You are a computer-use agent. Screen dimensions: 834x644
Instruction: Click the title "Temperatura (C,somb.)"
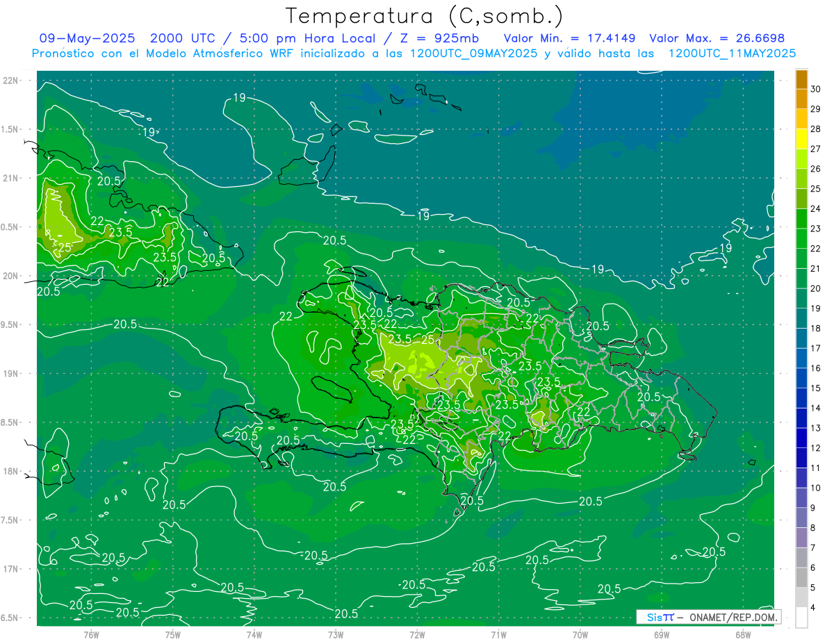[x=423, y=16]
